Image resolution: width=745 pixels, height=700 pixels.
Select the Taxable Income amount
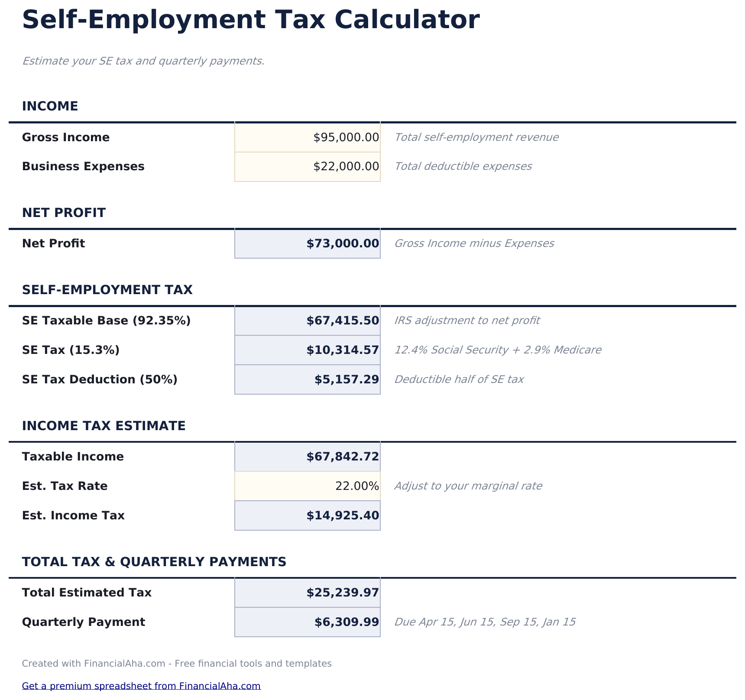308,457
